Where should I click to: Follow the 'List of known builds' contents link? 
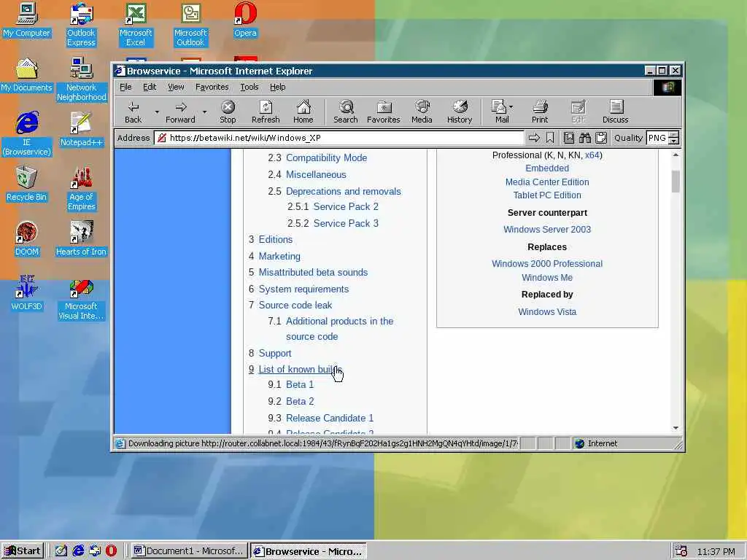point(300,370)
